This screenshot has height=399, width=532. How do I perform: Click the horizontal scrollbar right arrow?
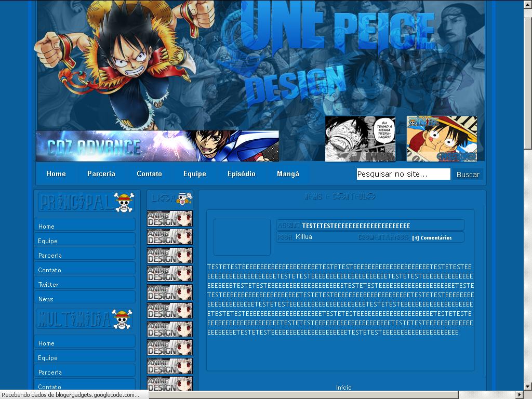[x=520, y=395]
